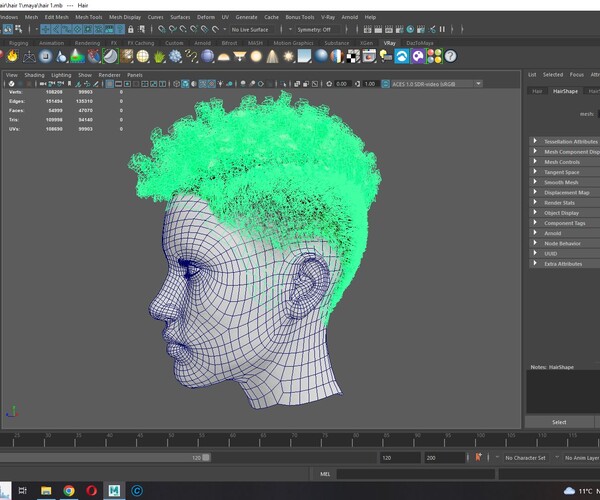Open help via question mark shelf icon
Screen dimensions: 600x500
pyautogui.click(x=451, y=56)
